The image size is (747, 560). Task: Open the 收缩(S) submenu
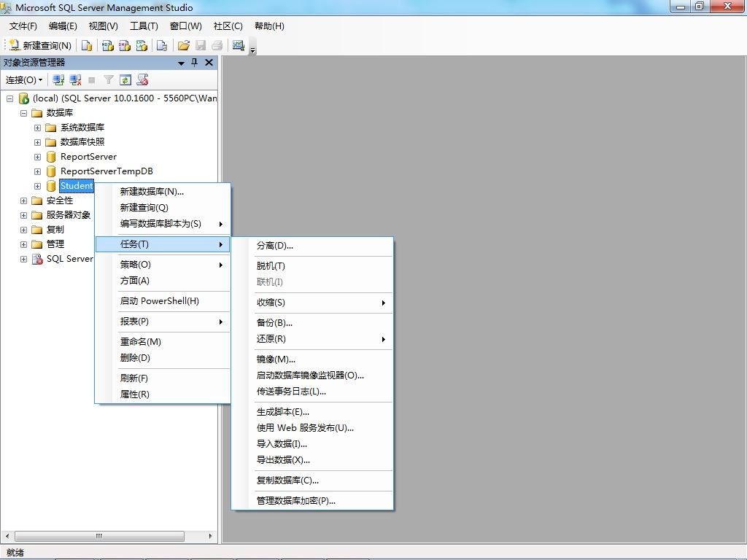(x=312, y=303)
